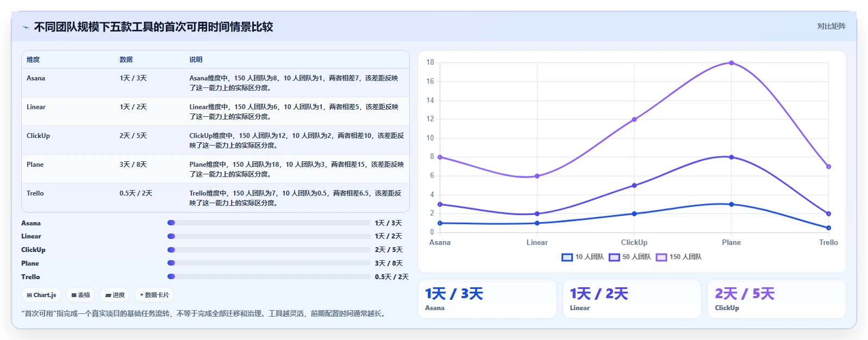The height and width of the screenshot is (340, 868).
Task: Click the 2天 / 5天 cell in the table
Action: pos(133,136)
